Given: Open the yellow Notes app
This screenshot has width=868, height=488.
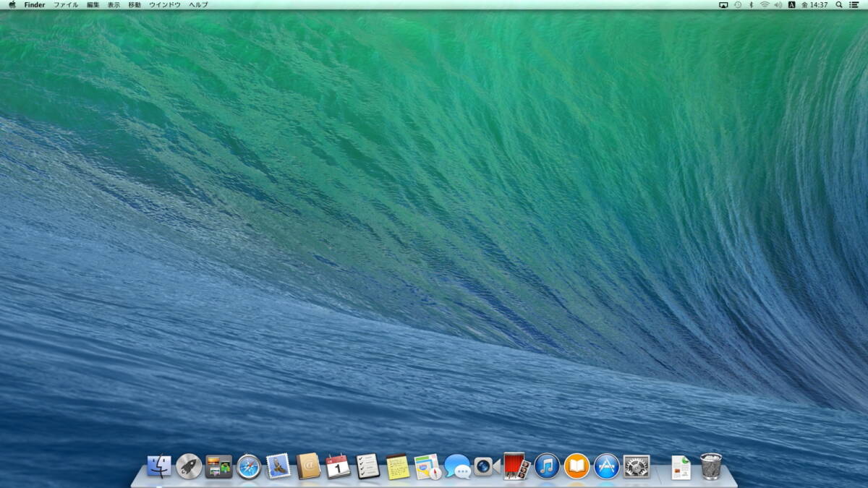Looking at the screenshot, I should click(x=398, y=466).
